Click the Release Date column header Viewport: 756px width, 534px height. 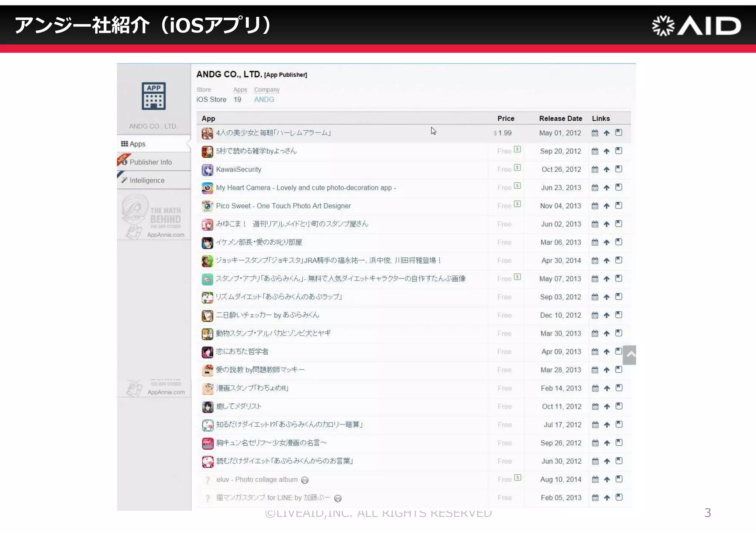point(560,118)
